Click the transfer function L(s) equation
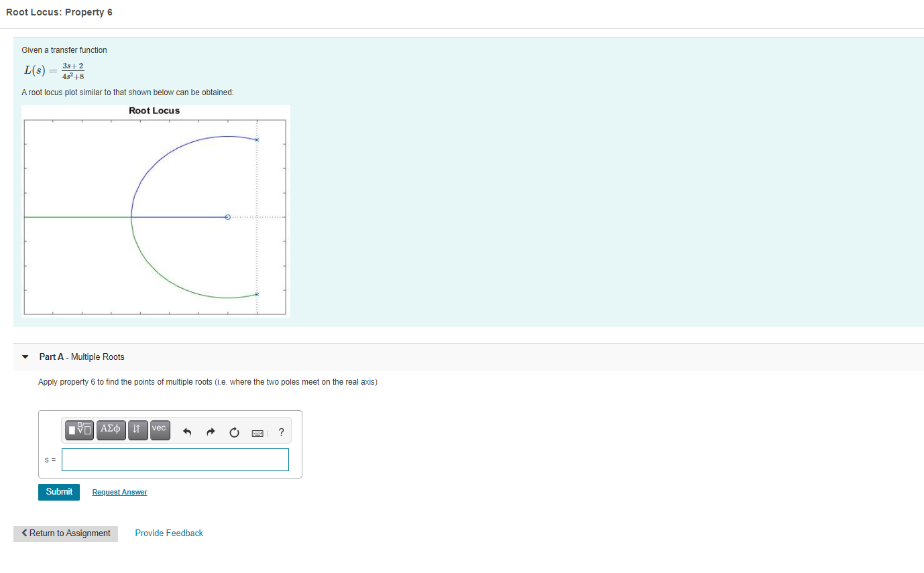This screenshot has width=924, height=573. [54, 70]
